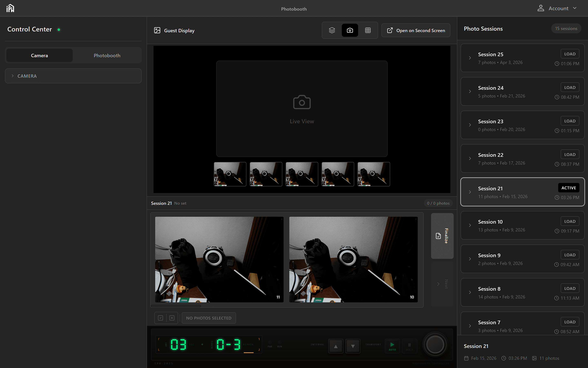Image resolution: width=588 pixels, height=368 pixels.
Task: Start AUTO transport playback
Action: [392, 346]
